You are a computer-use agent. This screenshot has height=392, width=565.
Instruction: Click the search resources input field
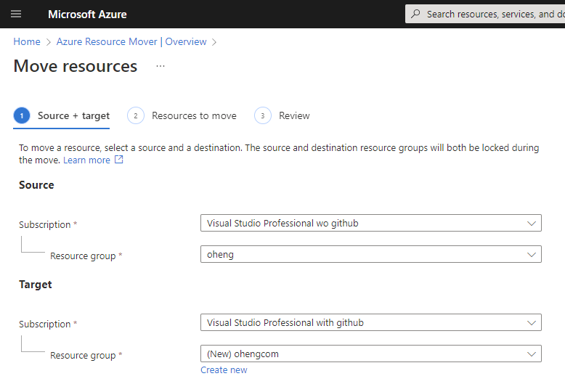click(494, 14)
